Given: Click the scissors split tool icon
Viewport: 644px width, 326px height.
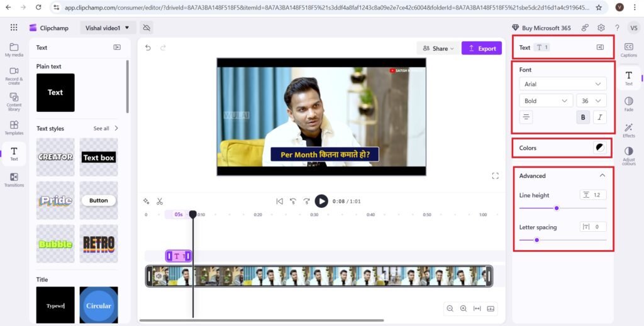Looking at the screenshot, I should (x=160, y=201).
